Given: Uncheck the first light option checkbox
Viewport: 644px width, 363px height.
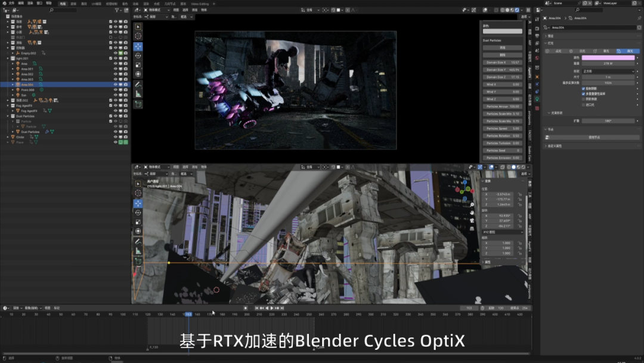Looking at the screenshot, I should click(583, 88).
